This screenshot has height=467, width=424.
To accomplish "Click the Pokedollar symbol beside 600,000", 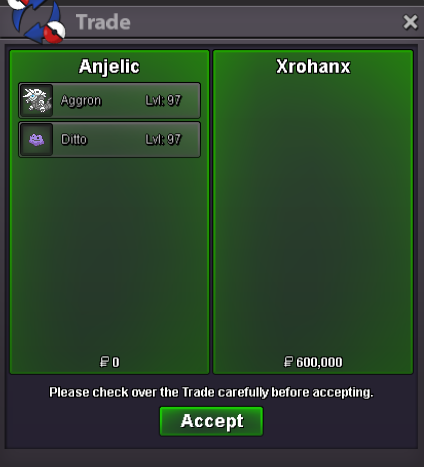I will (x=288, y=362).
